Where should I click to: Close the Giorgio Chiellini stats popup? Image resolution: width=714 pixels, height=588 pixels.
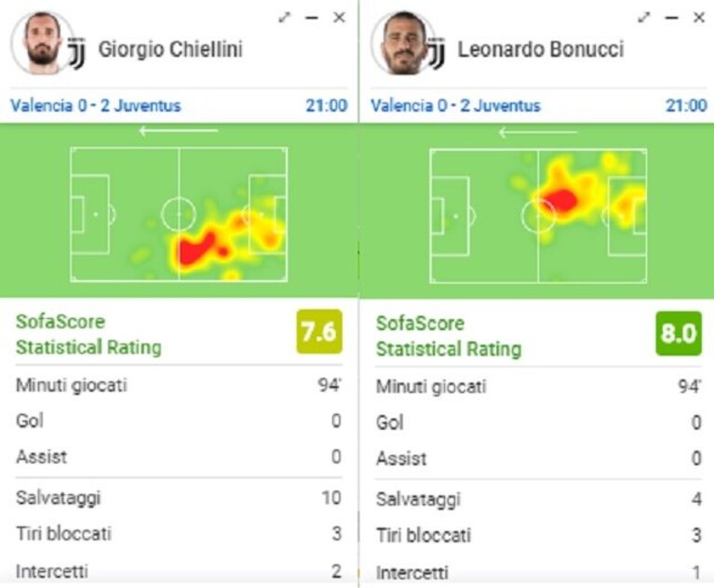pyautogui.click(x=339, y=18)
